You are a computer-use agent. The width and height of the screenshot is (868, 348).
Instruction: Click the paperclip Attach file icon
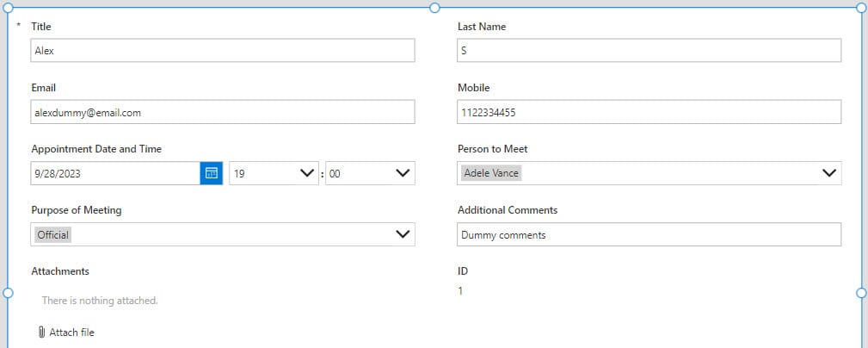pos(41,332)
